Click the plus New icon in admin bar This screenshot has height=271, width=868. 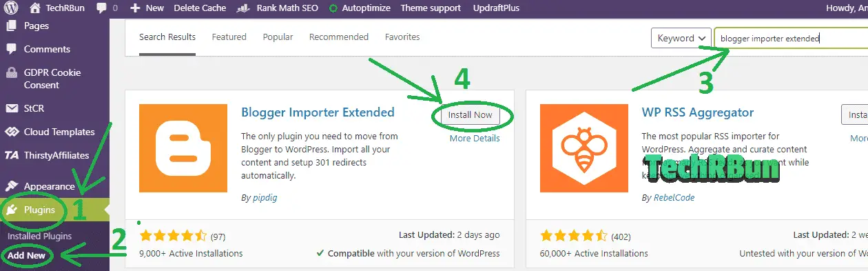click(x=135, y=8)
